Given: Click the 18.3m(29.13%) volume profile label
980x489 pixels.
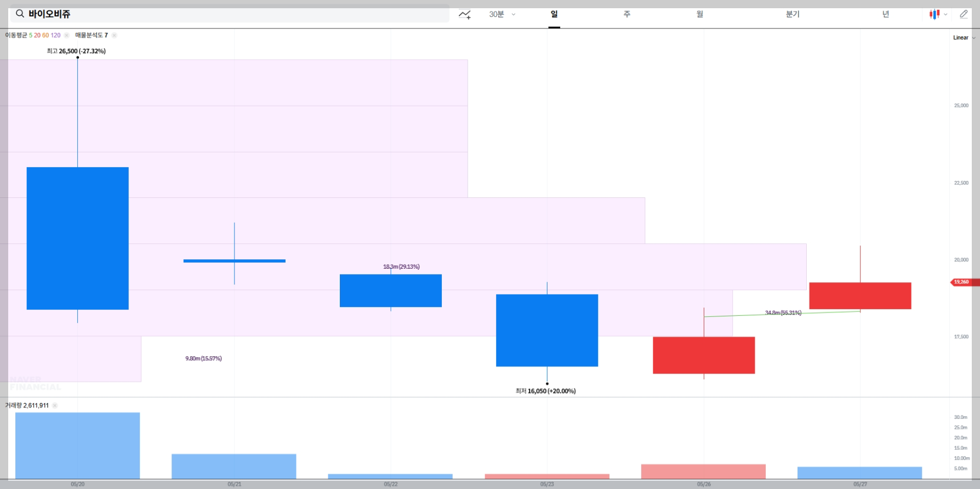Looking at the screenshot, I should pos(401,266).
